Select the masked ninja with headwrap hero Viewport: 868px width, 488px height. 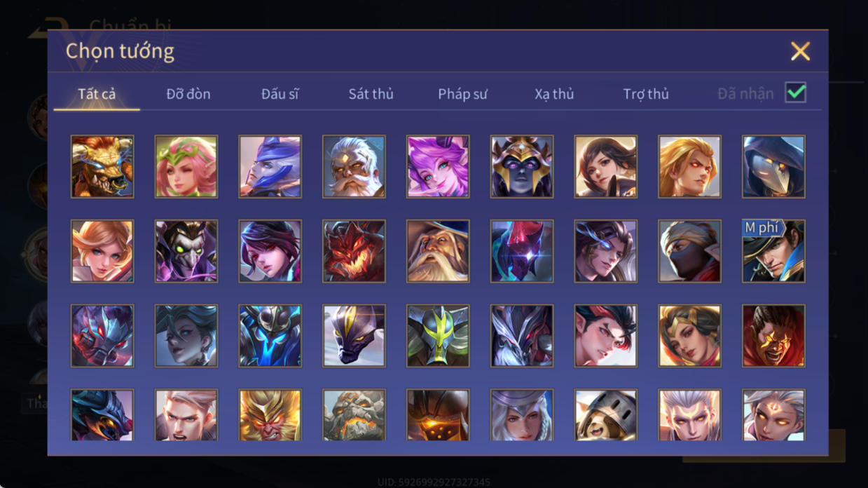689,251
